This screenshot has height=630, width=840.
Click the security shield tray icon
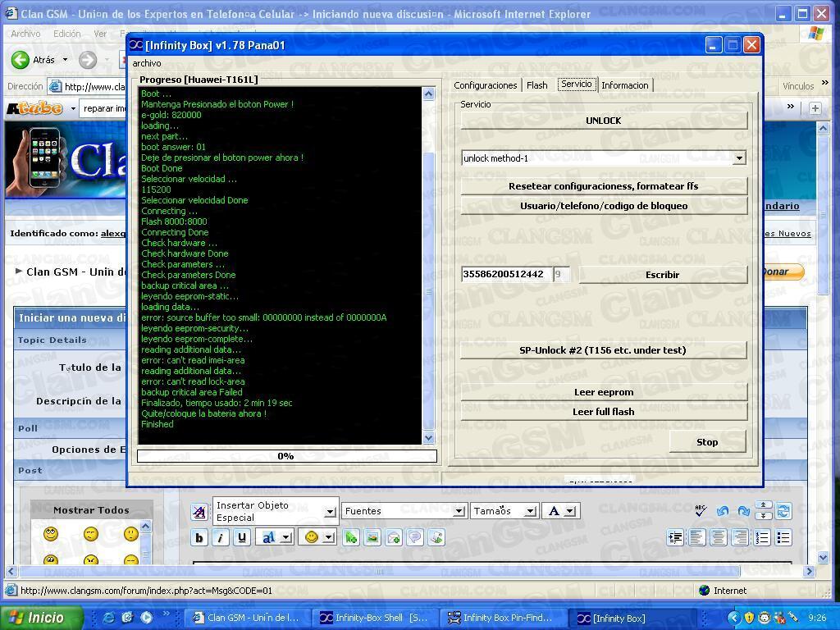click(x=750, y=619)
